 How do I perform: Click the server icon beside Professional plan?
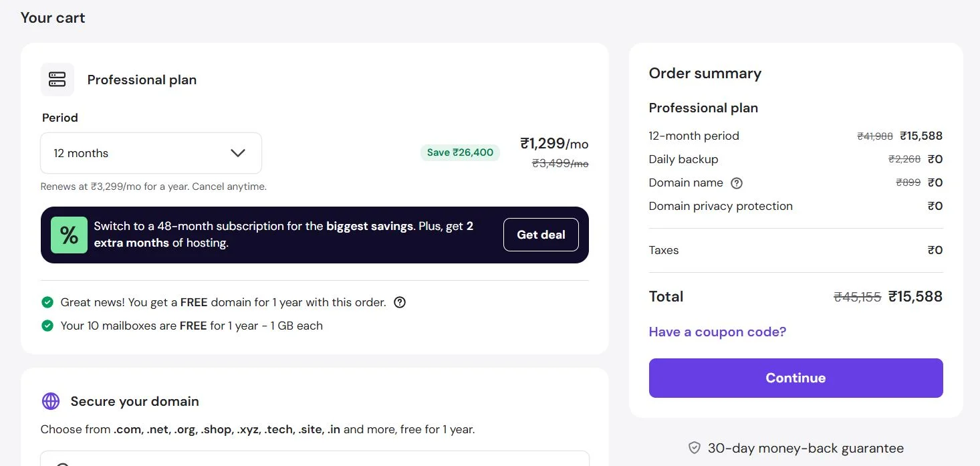tap(57, 80)
